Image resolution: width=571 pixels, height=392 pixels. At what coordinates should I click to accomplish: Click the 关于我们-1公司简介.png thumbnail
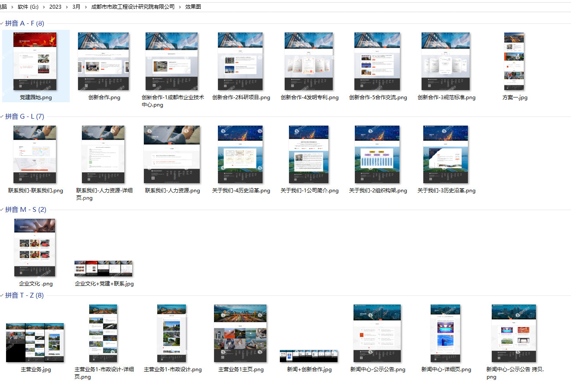pos(308,155)
